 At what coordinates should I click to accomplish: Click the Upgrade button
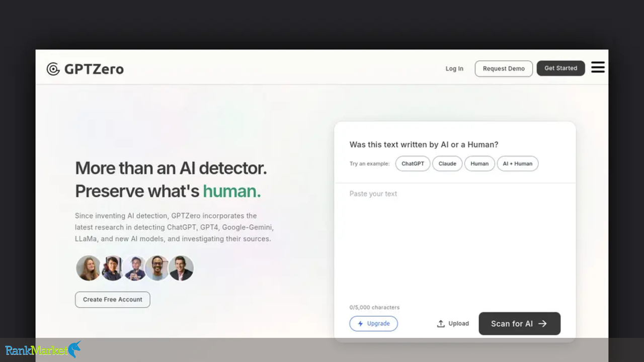(373, 324)
